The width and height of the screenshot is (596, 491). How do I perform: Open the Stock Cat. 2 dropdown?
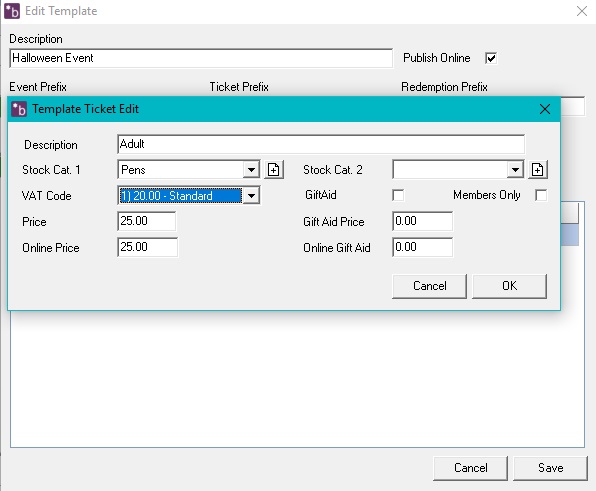pyautogui.click(x=515, y=170)
